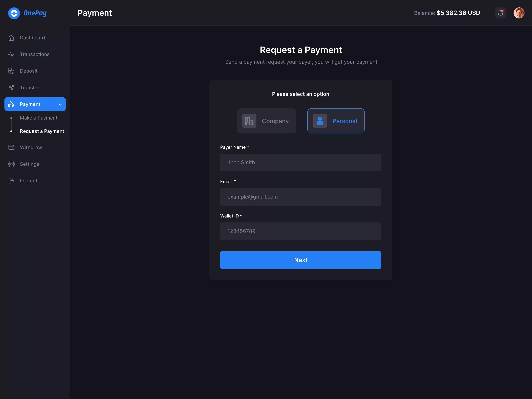Screen dimensions: 532x399
Task: Click the Settings gear icon
Action: 11,164
